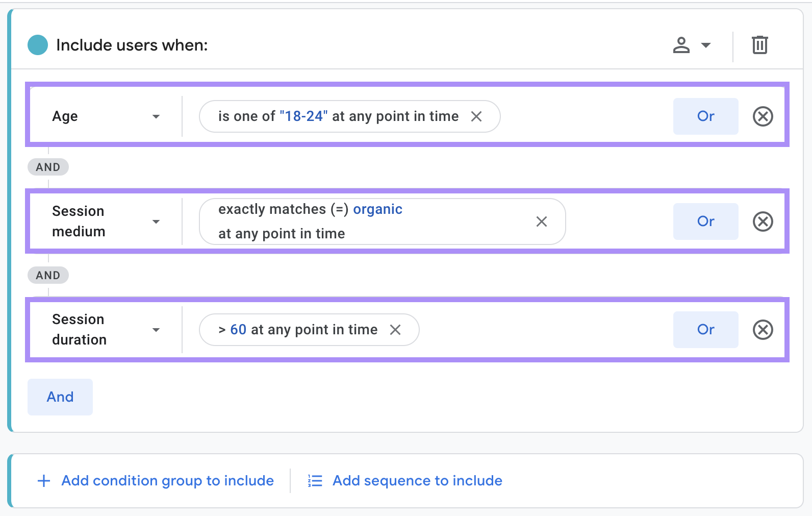812x516 pixels.
Task: Click Or on the Session duration row
Action: point(705,330)
